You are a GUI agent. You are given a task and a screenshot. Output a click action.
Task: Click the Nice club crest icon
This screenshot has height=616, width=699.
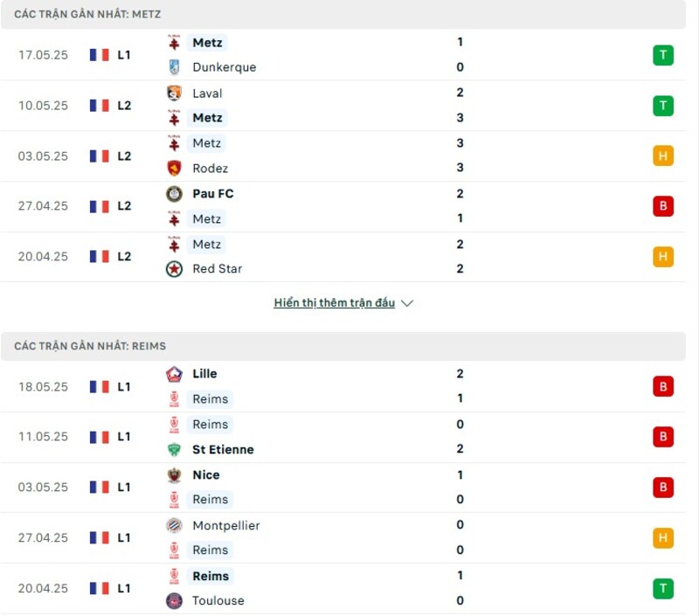coord(174,475)
